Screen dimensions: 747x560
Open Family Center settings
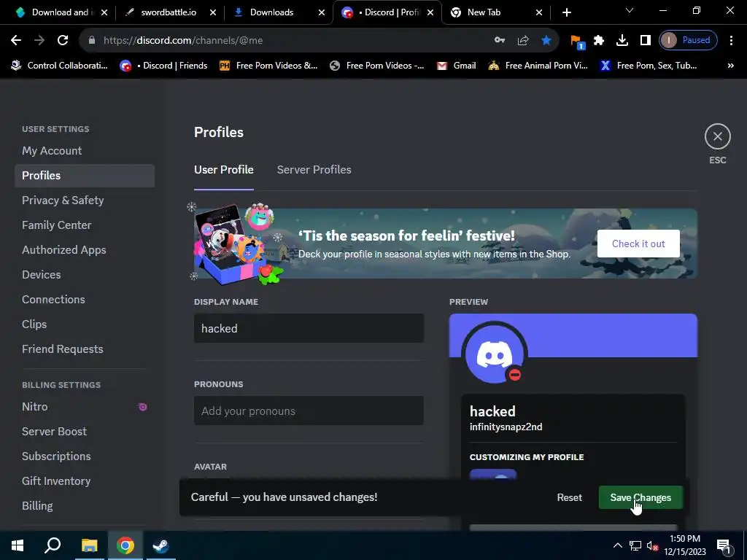[x=85, y=225]
